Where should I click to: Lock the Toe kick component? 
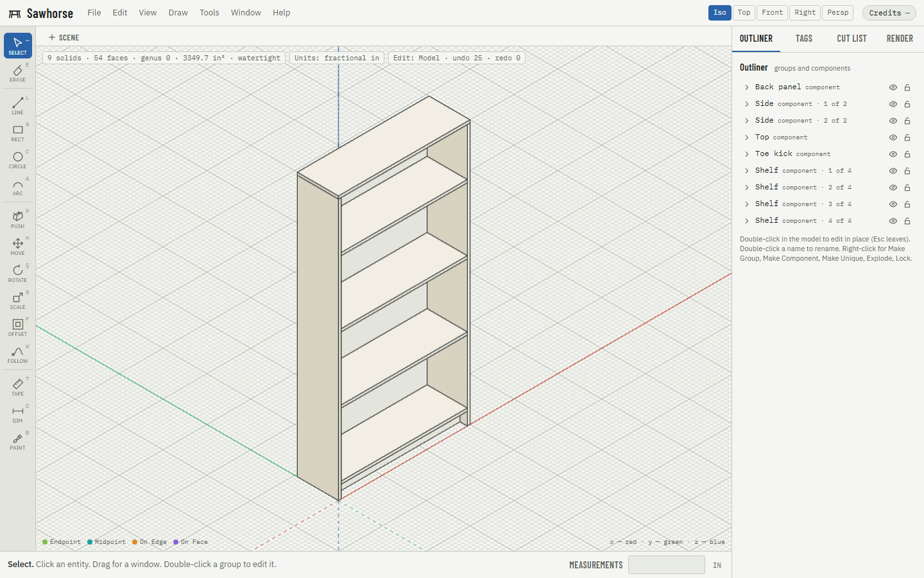(x=907, y=154)
